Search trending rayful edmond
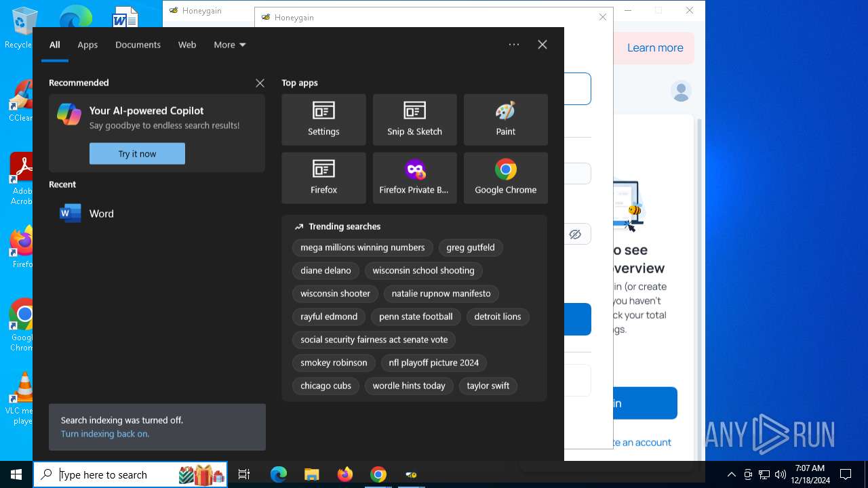 (x=329, y=317)
